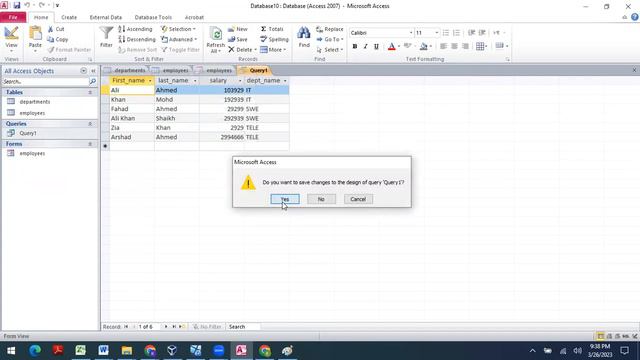Open the More records dropdown
This screenshot has height=360, width=640.
[x=273, y=50]
